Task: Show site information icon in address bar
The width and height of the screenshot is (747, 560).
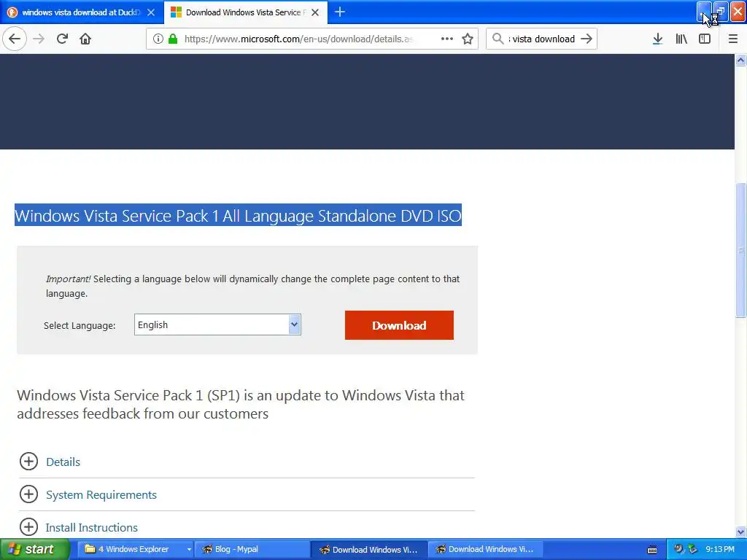Action: (x=158, y=39)
